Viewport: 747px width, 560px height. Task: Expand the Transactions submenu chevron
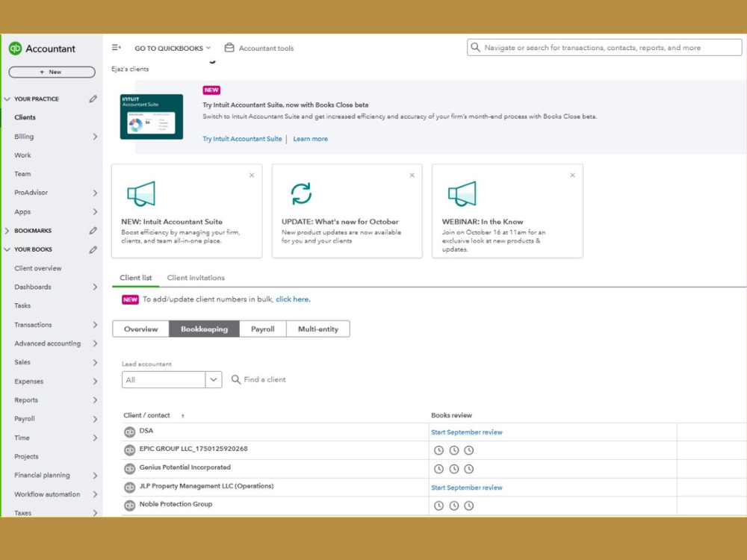pyautogui.click(x=95, y=325)
